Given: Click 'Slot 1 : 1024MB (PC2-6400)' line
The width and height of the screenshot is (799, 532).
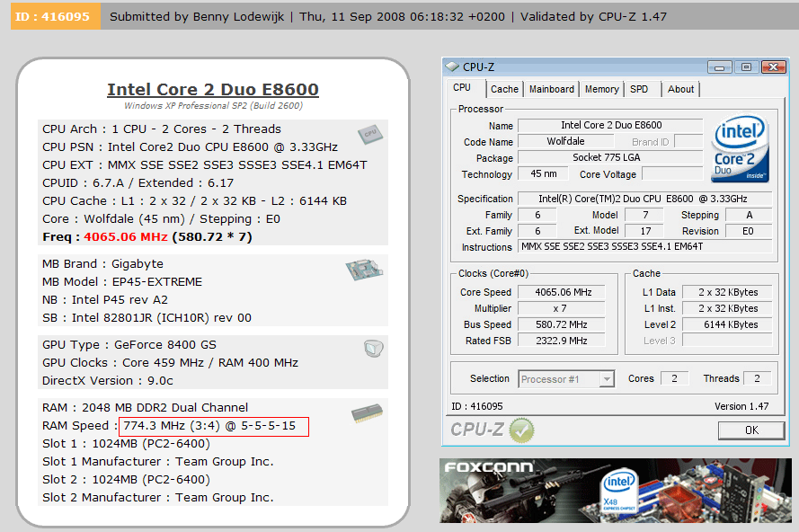Looking at the screenshot, I should pos(126,444).
